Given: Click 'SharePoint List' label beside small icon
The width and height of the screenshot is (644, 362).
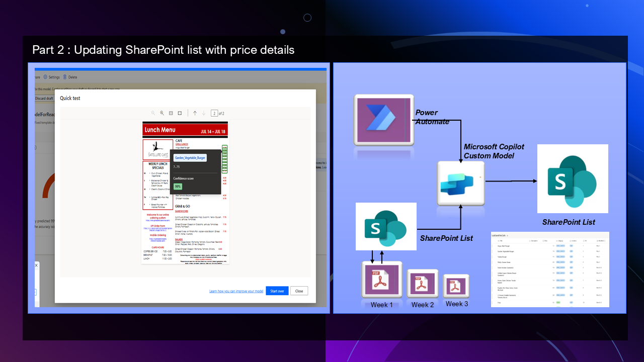Looking at the screenshot, I should point(446,238).
